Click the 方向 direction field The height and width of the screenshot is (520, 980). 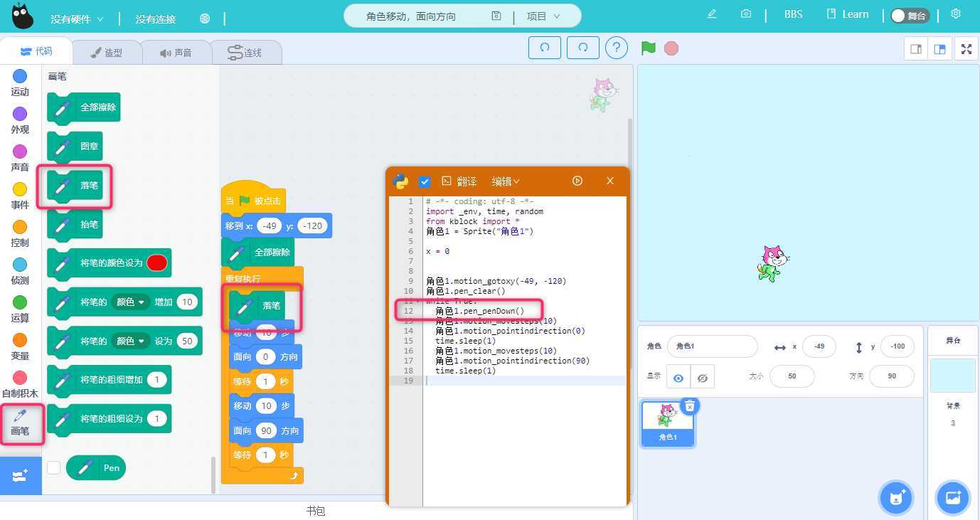click(892, 376)
